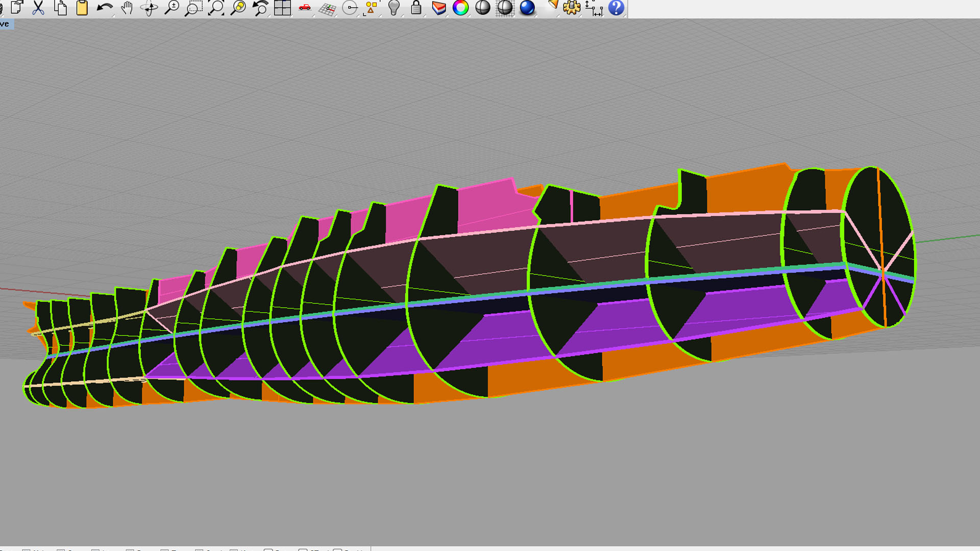The height and width of the screenshot is (551, 980).
Task: Click the Lock Objects padlock icon
Action: tap(416, 8)
